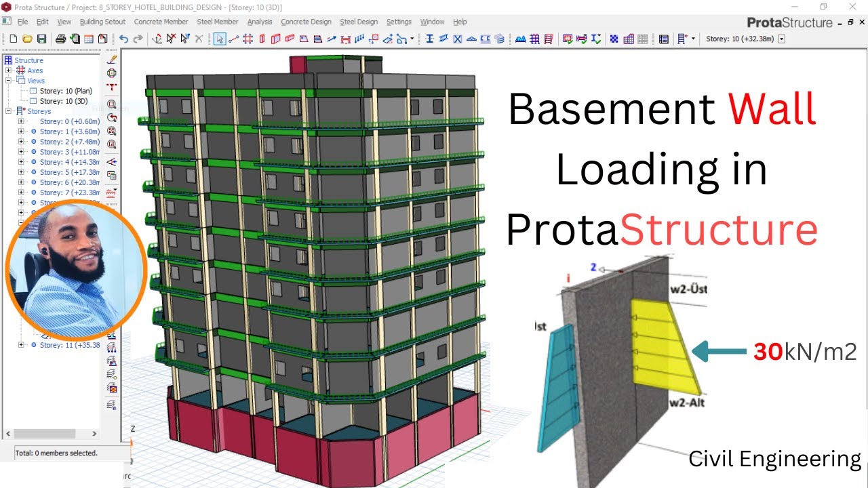Open the Help menu

(x=460, y=22)
